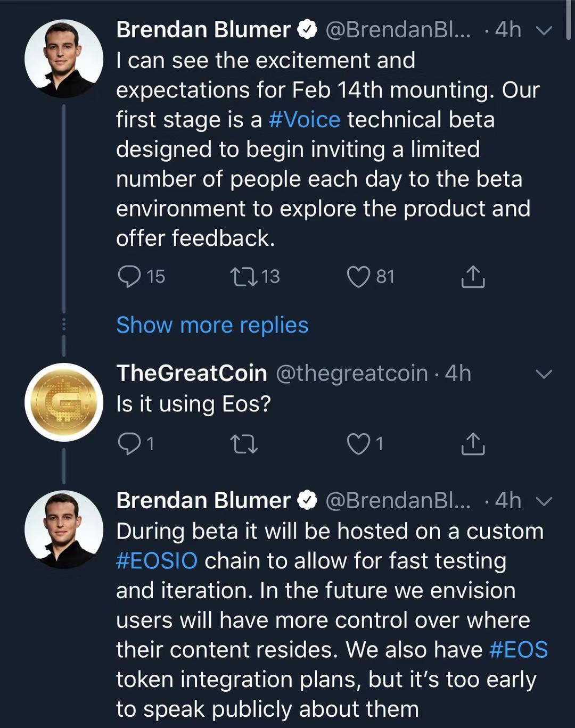This screenshot has height=728, width=575.
Task: Retweet TheGreatCoin's 'Is it using Eos?' tweet
Action: 244,444
